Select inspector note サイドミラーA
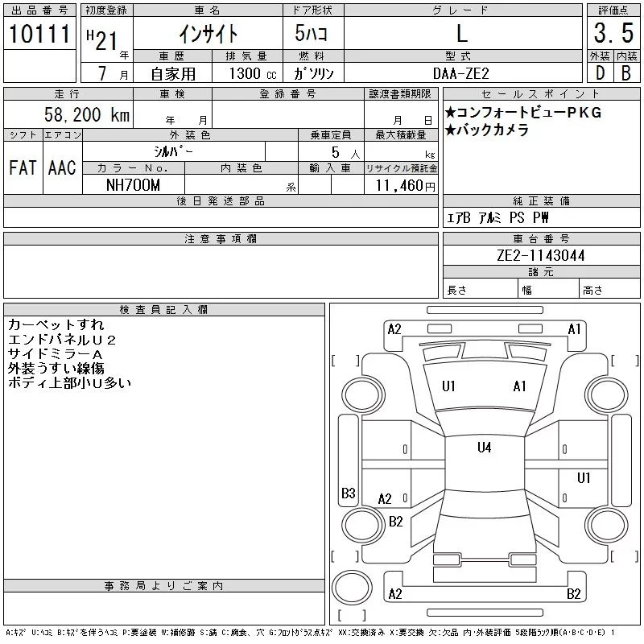 (x=55, y=353)
